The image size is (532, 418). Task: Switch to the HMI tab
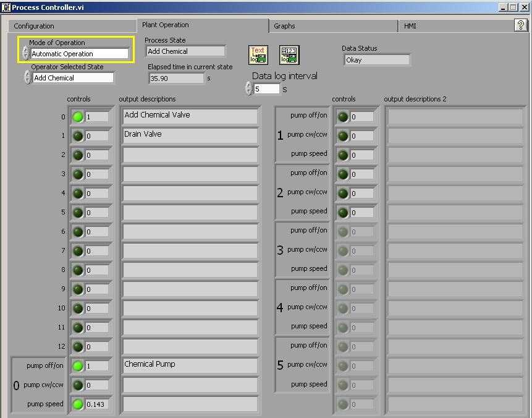(455, 26)
